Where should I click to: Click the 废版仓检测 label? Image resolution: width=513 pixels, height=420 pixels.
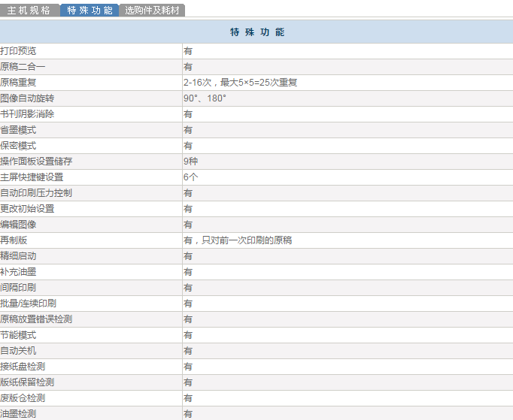pyautogui.click(x=23, y=398)
